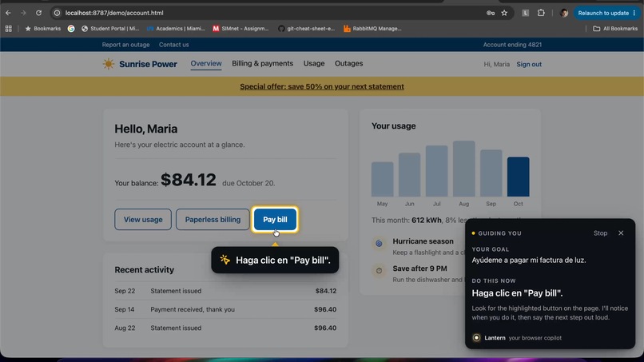Click the highlighted Pay bill button
Viewport: 644px width, 362px height.
[275, 220]
